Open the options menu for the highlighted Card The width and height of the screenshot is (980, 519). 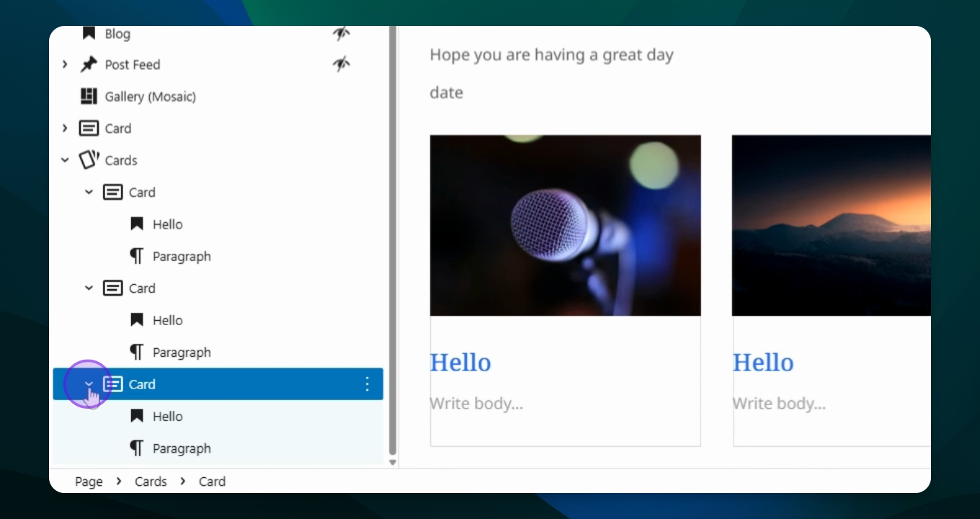pyautogui.click(x=367, y=384)
